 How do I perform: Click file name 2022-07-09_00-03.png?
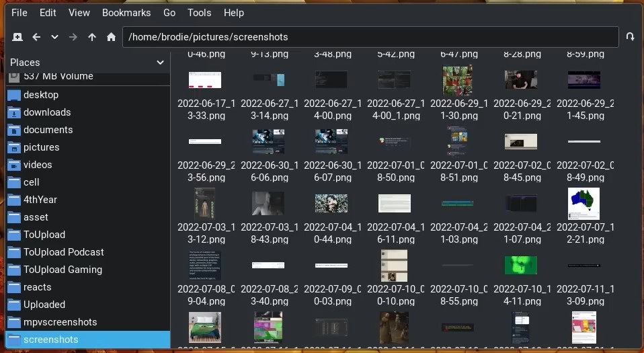tap(333, 295)
